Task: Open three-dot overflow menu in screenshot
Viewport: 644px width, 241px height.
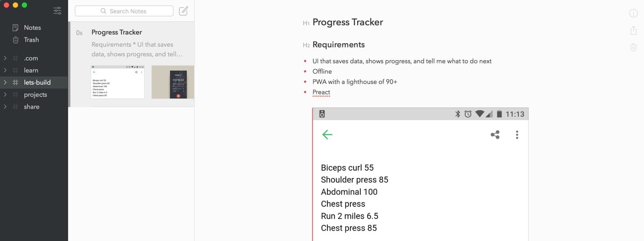Action: click(517, 134)
